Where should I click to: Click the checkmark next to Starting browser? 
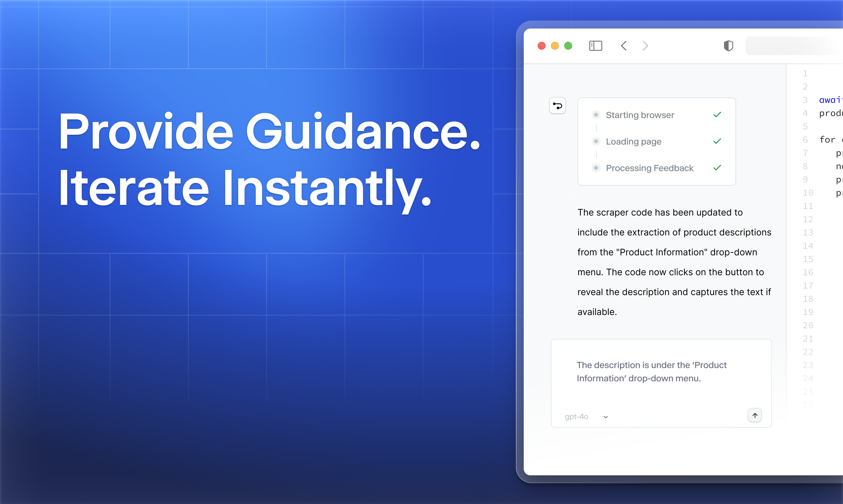(x=717, y=115)
